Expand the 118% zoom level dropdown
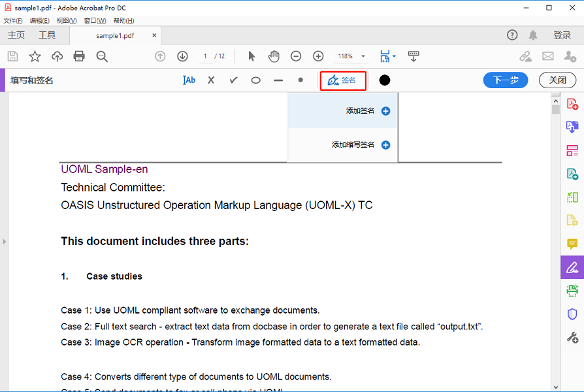 click(363, 57)
